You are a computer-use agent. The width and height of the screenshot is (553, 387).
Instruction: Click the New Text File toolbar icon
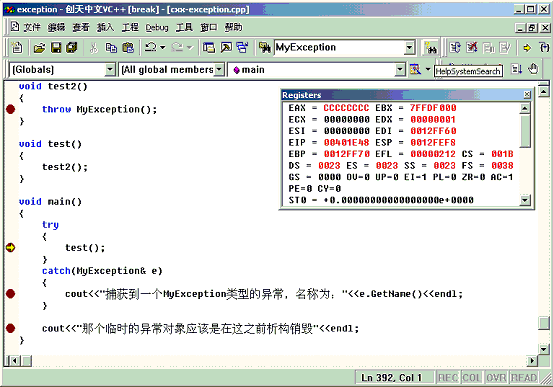tap(17, 47)
